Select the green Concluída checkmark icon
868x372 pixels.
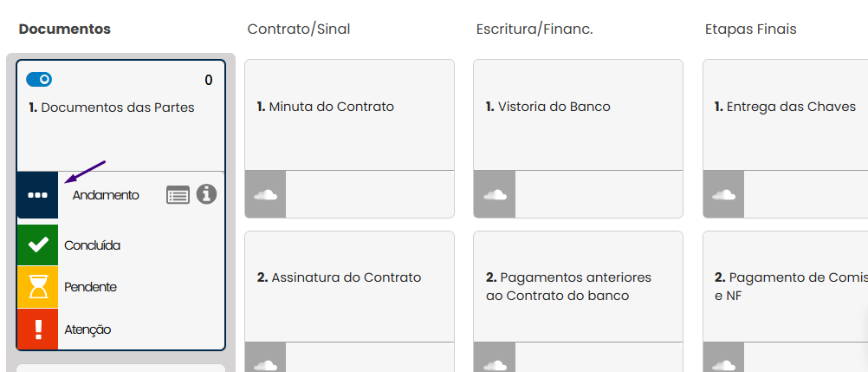(x=37, y=245)
